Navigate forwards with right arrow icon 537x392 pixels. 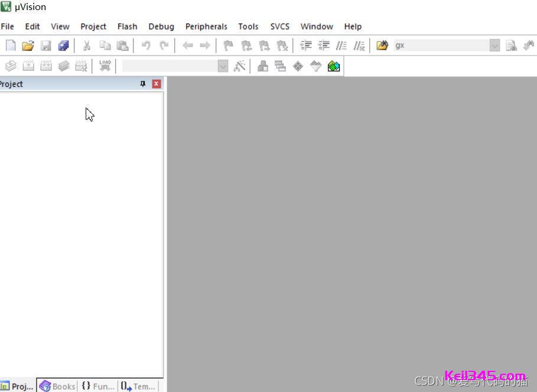click(x=205, y=45)
